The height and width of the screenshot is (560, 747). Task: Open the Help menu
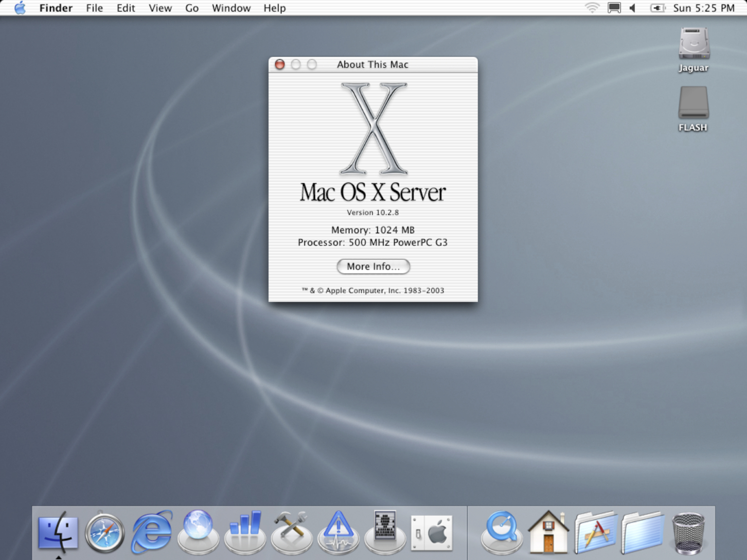pos(274,8)
